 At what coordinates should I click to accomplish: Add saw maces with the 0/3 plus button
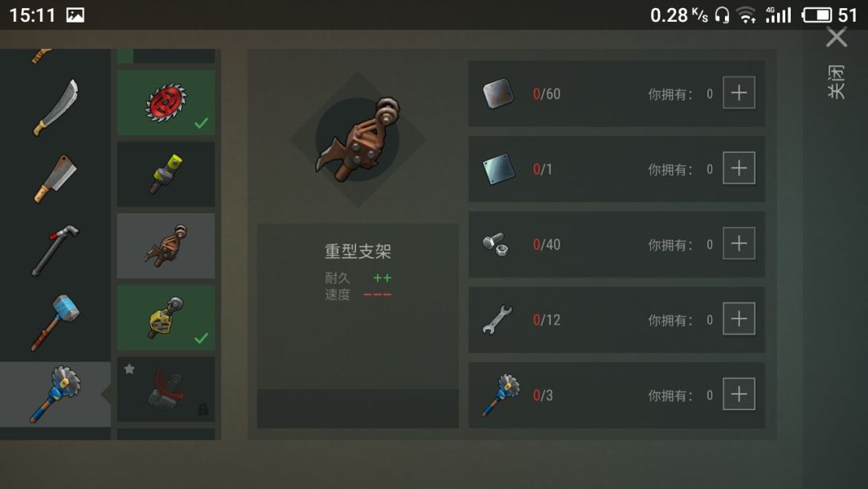(x=739, y=394)
